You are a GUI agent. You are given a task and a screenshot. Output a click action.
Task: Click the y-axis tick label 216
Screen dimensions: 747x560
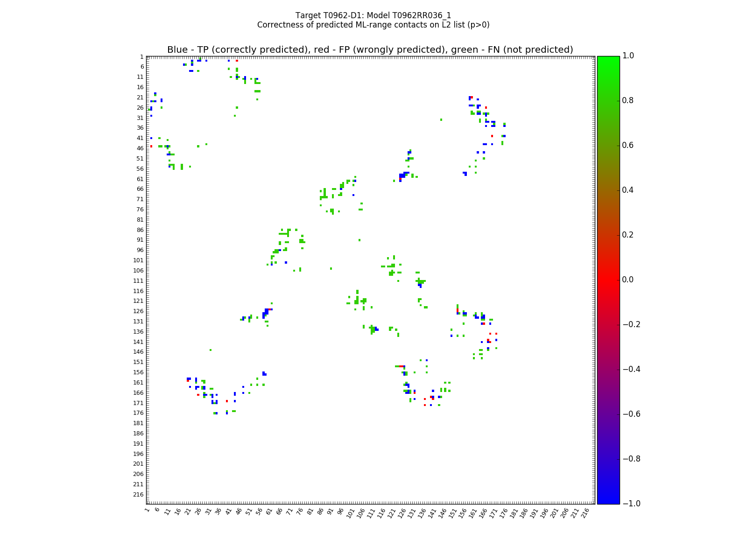coord(138,495)
